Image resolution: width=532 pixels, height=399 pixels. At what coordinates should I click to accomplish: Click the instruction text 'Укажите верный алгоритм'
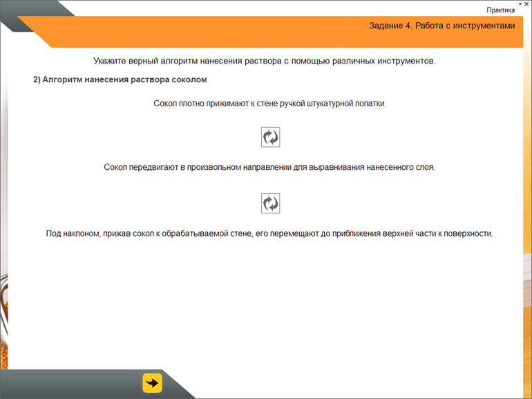pos(265,61)
